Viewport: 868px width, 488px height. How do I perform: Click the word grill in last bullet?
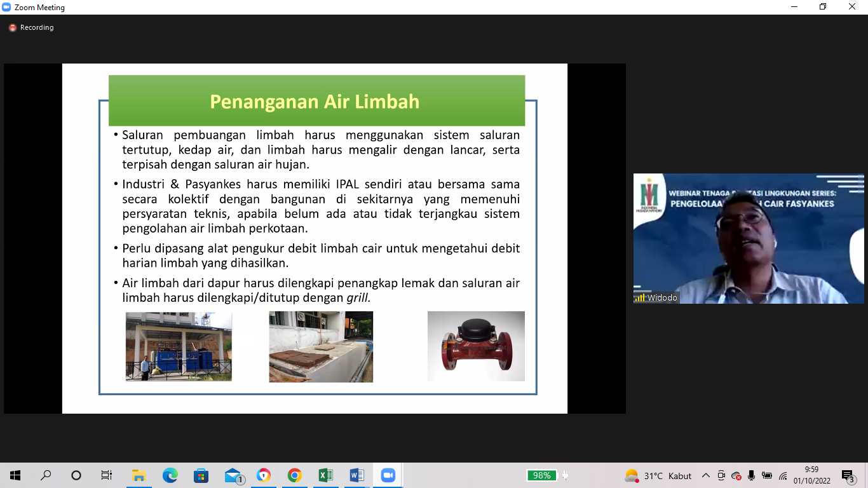(x=358, y=297)
